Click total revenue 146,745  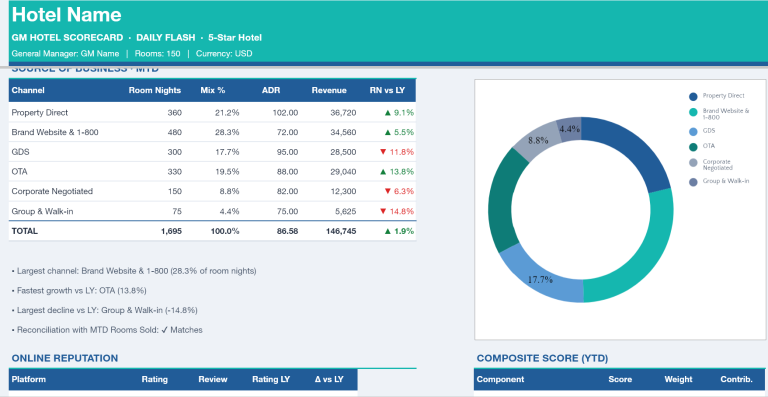click(x=341, y=231)
